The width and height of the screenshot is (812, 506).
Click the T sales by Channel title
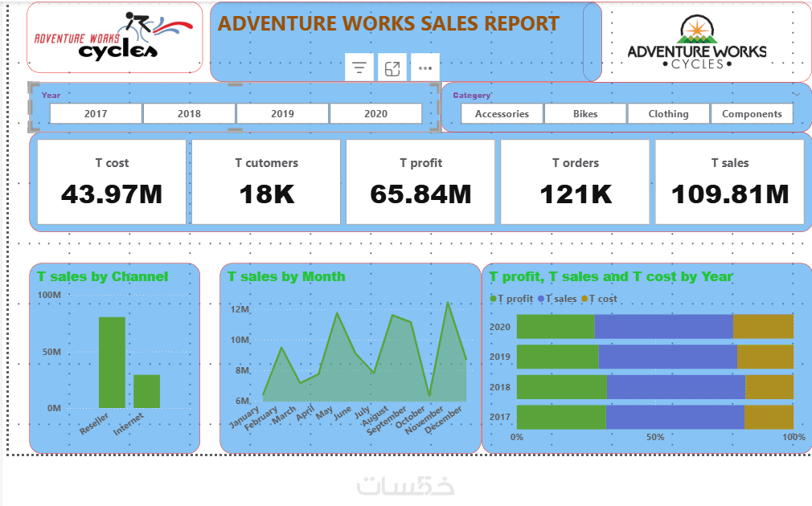[x=103, y=277]
